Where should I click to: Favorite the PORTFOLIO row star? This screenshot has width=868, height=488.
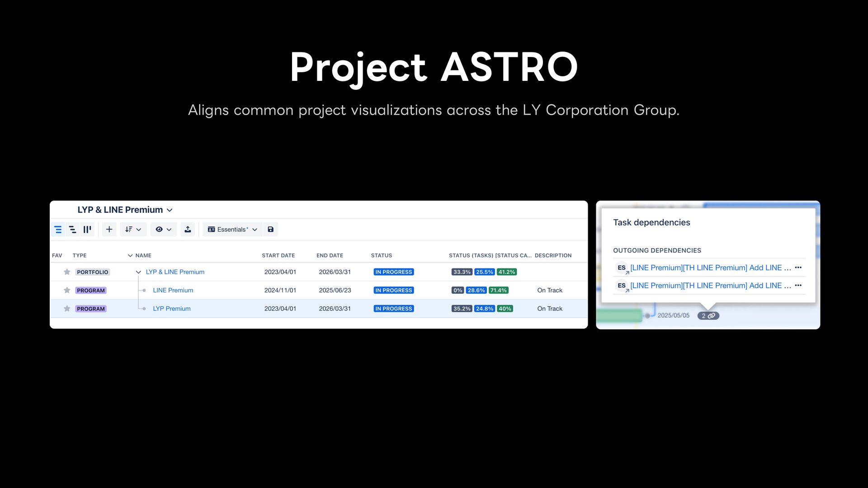tap(67, 272)
